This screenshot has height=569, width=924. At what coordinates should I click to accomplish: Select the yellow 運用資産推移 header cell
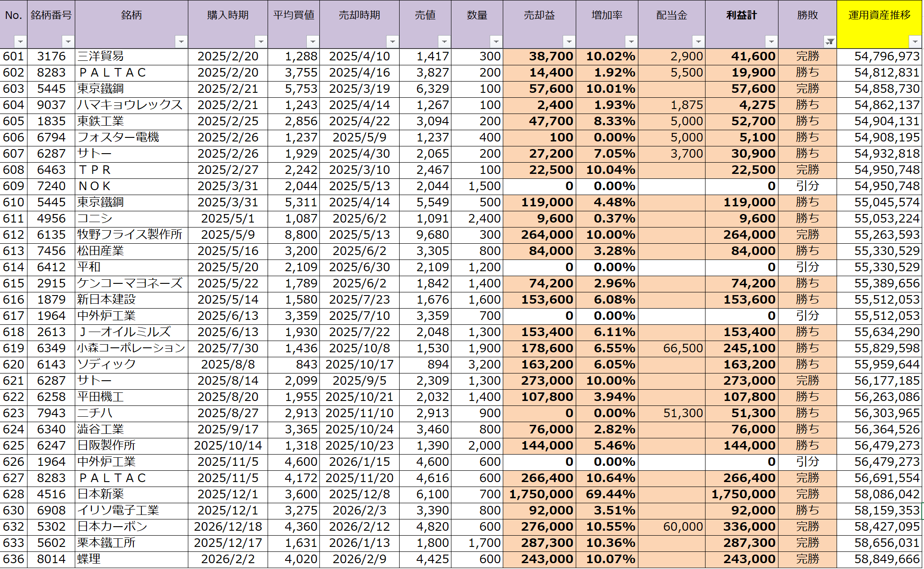878,18
